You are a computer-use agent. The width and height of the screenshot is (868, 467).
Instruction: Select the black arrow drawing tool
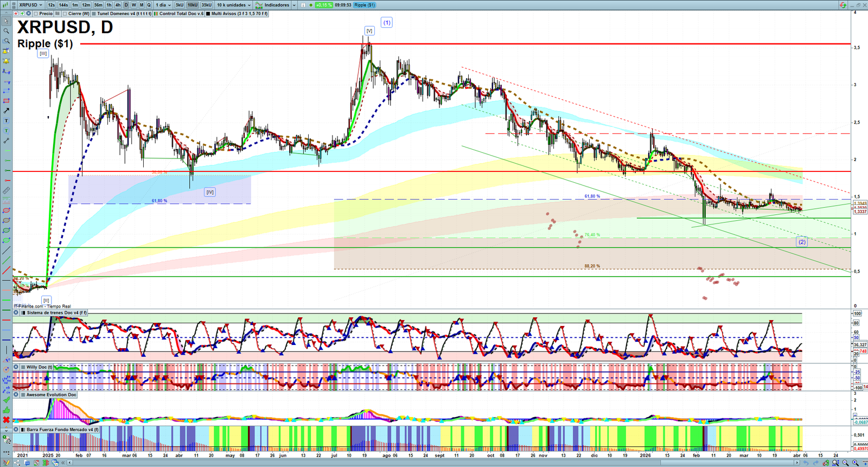tap(6, 111)
